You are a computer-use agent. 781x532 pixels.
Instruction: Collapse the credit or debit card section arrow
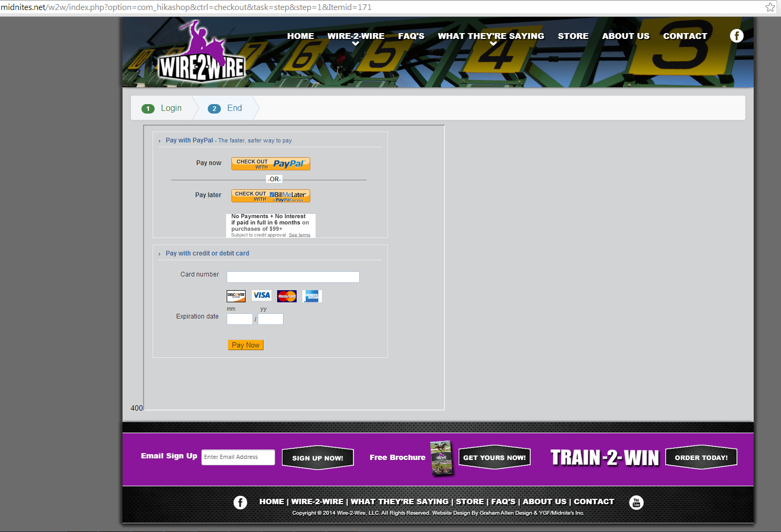159,254
